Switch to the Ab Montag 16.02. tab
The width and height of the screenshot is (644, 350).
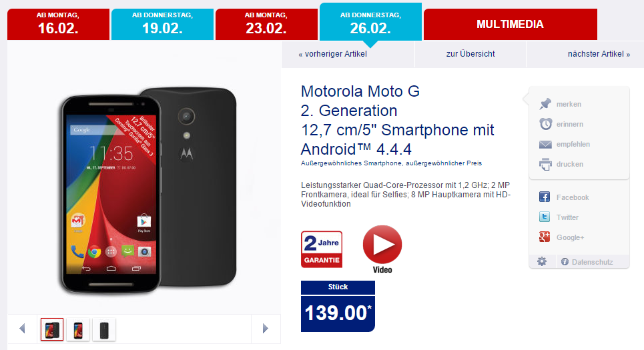(58, 24)
